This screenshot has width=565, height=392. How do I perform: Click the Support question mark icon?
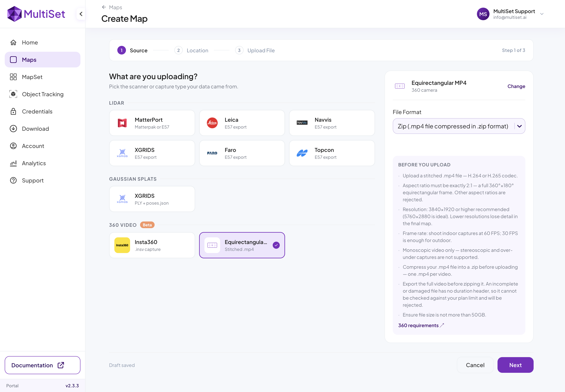13,181
